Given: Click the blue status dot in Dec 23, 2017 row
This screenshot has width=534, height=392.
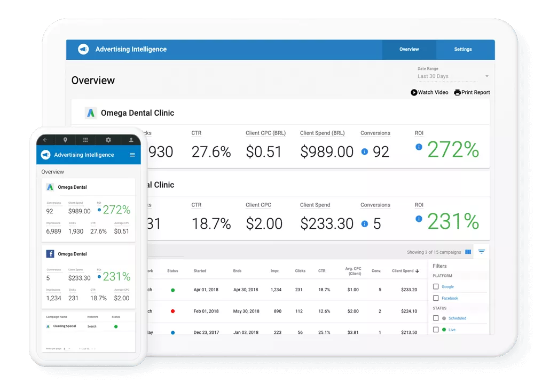Looking at the screenshot, I should pos(172,333).
